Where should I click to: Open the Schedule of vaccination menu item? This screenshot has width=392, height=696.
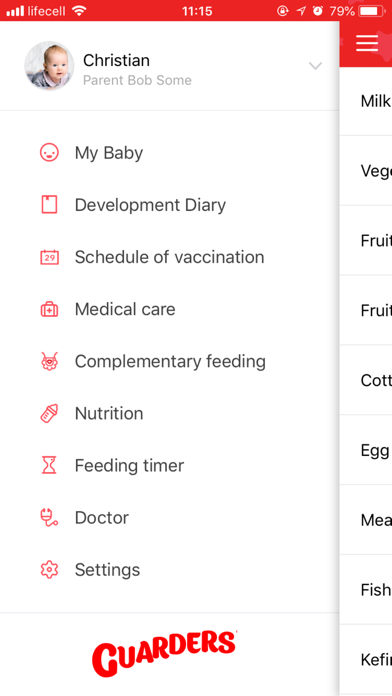point(170,257)
